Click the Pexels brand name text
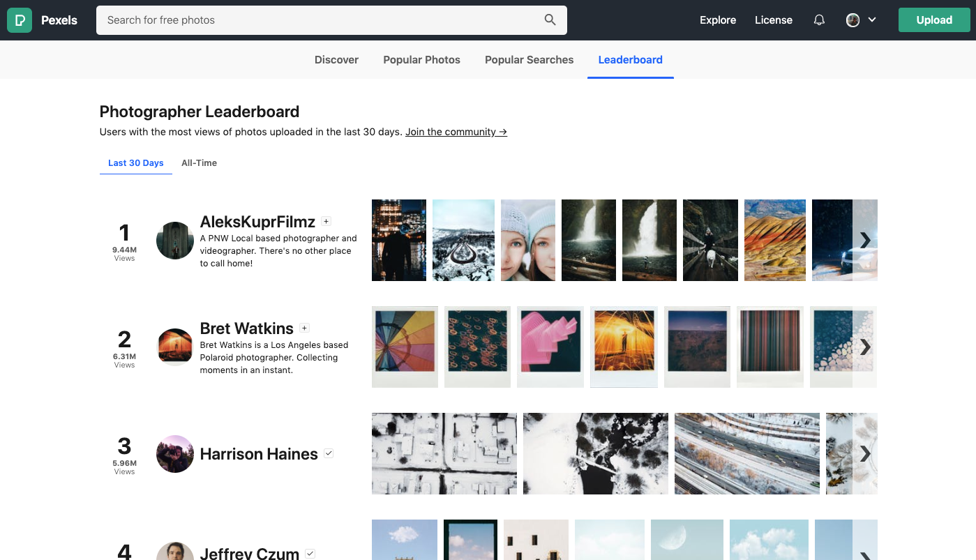 [x=59, y=20]
